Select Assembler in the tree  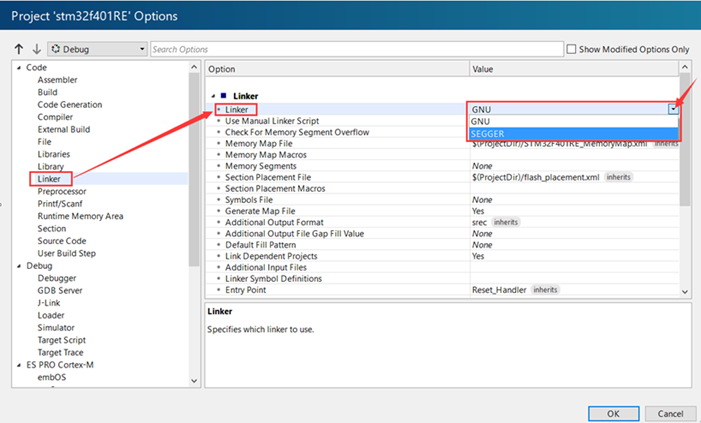[x=57, y=80]
